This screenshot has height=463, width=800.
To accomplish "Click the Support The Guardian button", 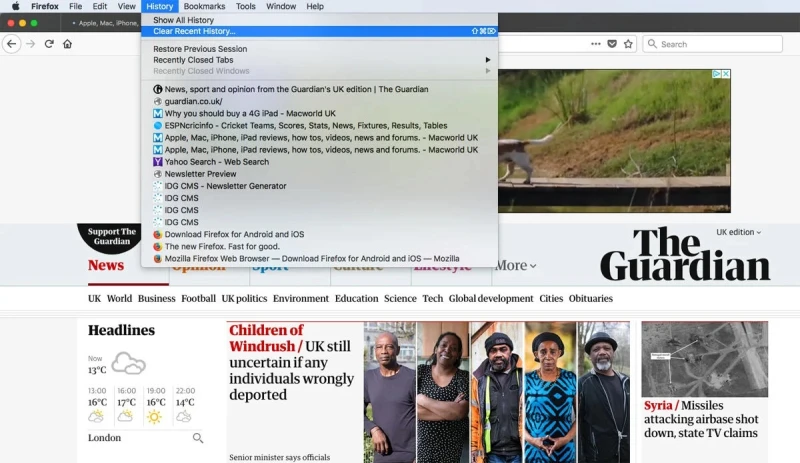I will 111,236.
